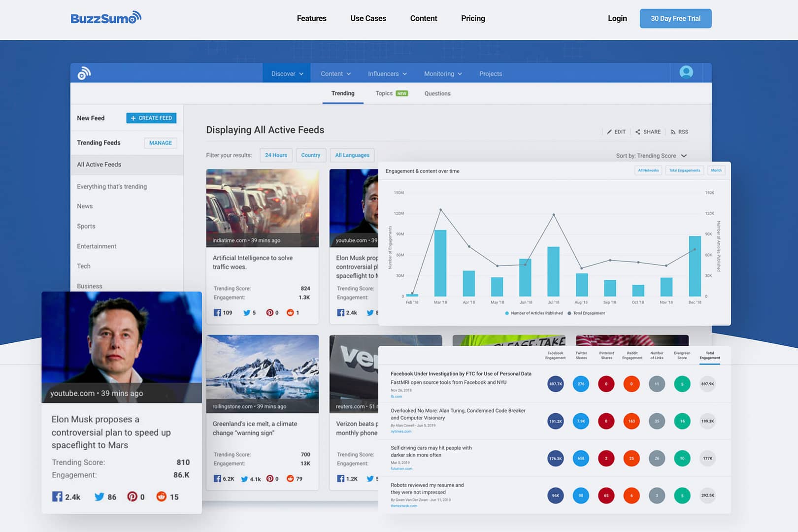Select Everything that's trending feed

click(112, 187)
